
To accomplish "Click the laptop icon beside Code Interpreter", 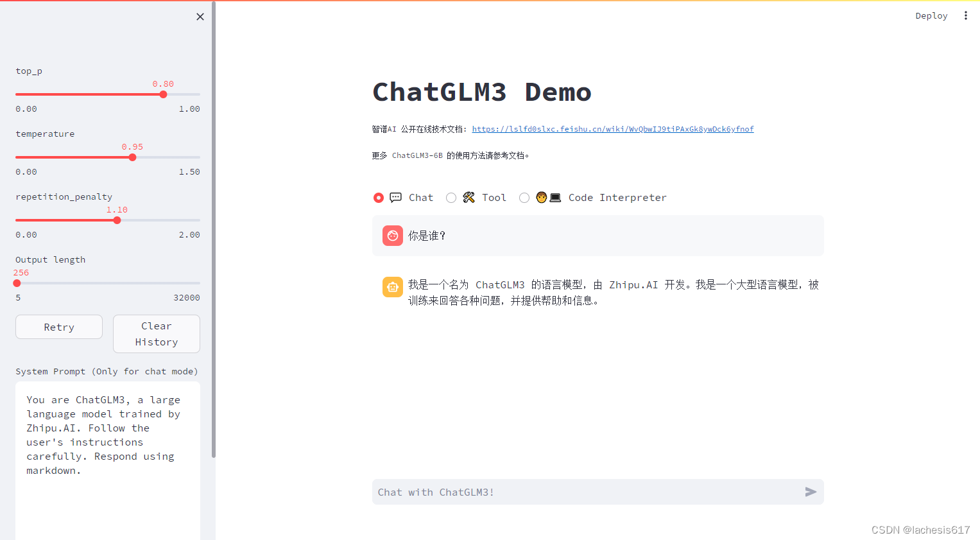I will (x=555, y=197).
